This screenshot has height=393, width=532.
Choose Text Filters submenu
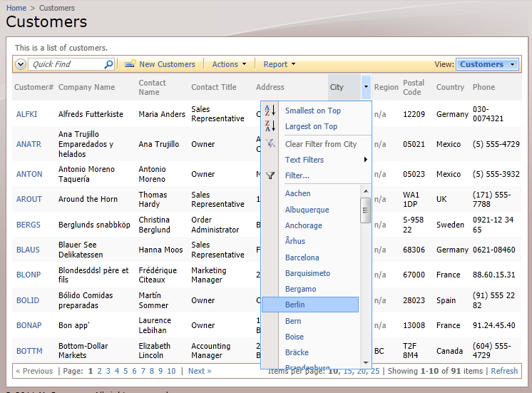[305, 160]
